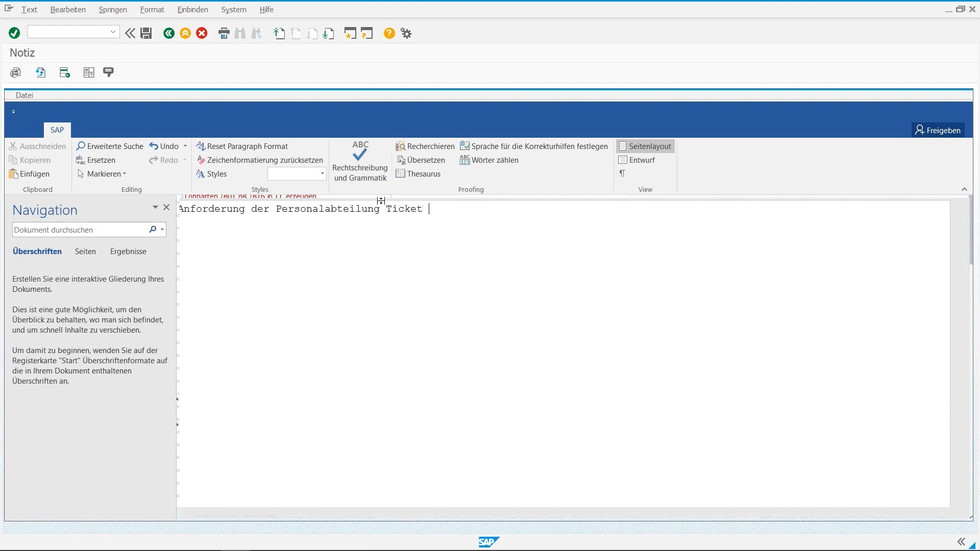Click the grid layout icon under Notiz
Screen dimensions: 980x551
tap(89, 72)
